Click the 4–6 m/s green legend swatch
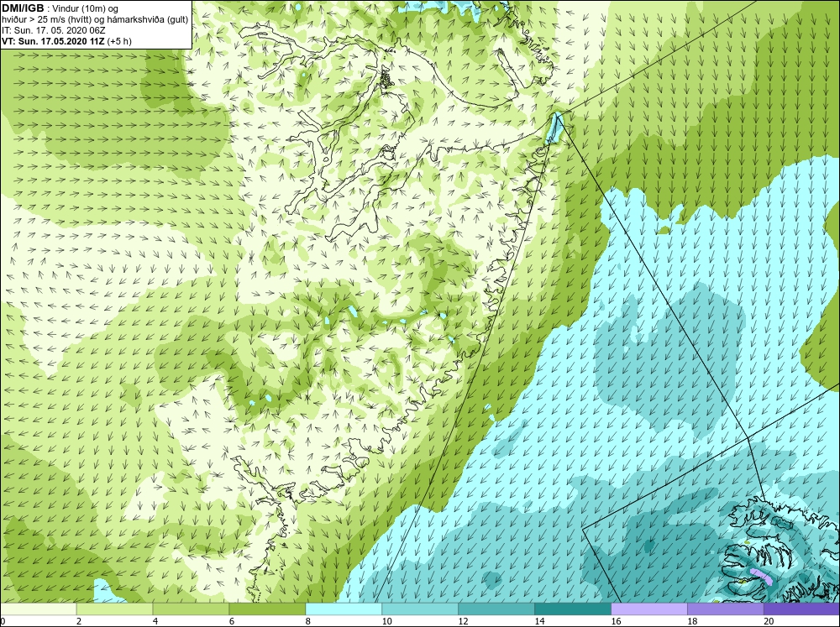This screenshot has width=840, height=627. (191, 609)
